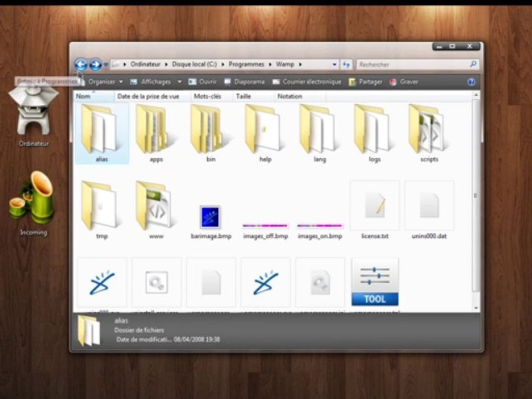Click scroll up arrow of file list
The image size is (532, 399).
475,95
